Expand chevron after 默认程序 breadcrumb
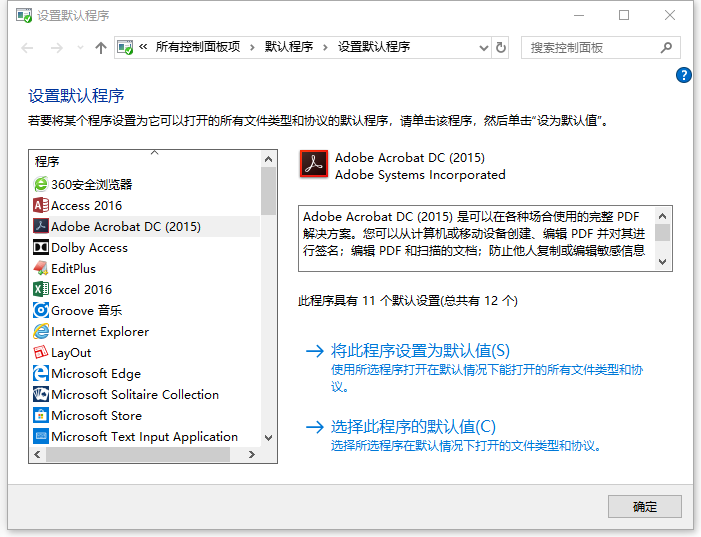This screenshot has height=537, width=701. pos(325,47)
